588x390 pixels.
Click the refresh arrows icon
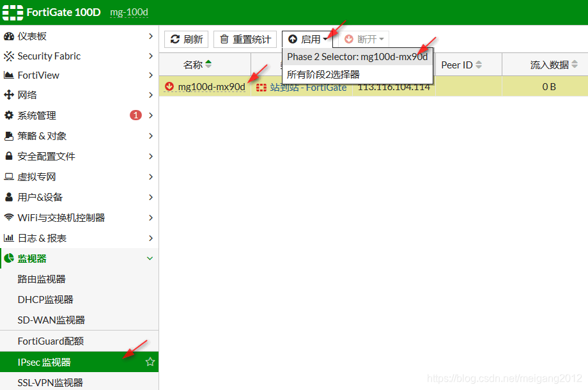point(175,39)
